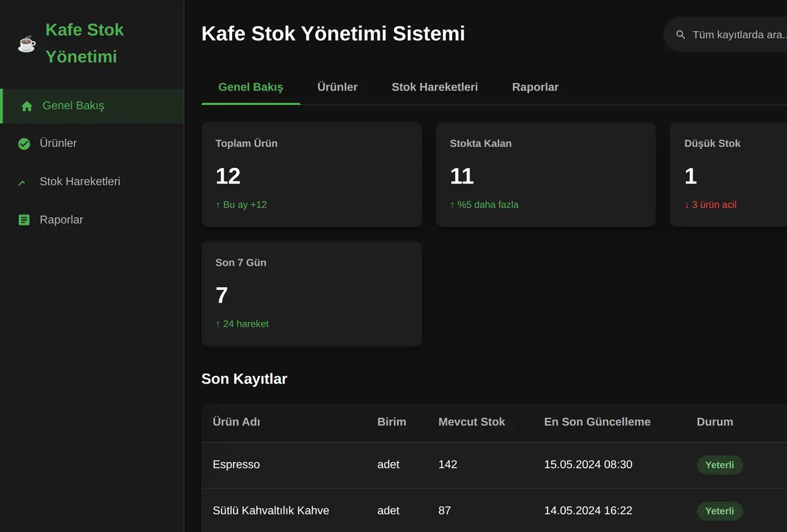This screenshot has height=532, width=787.
Task: Click the Bu ay +12 trend text
Action: (241, 205)
